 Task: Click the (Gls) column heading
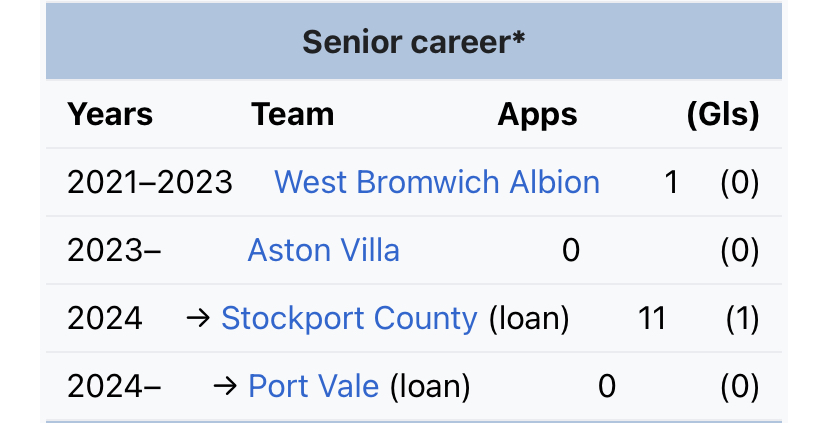723,115
